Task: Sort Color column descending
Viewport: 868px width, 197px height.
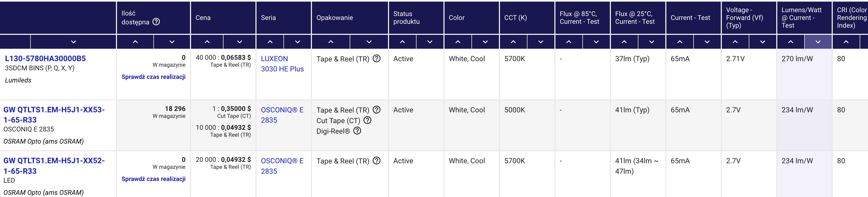Action: coord(485,42)
